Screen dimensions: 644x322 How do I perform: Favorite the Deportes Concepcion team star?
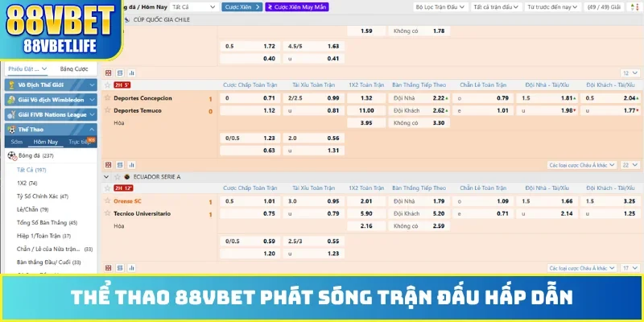pyautogui.click(x=108, y=97)
